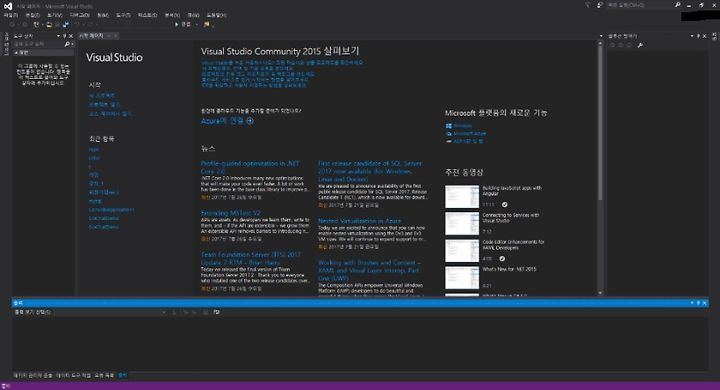Click the Save All toolbar icon
Screen dimensions: 720x390
pos(66,24)
